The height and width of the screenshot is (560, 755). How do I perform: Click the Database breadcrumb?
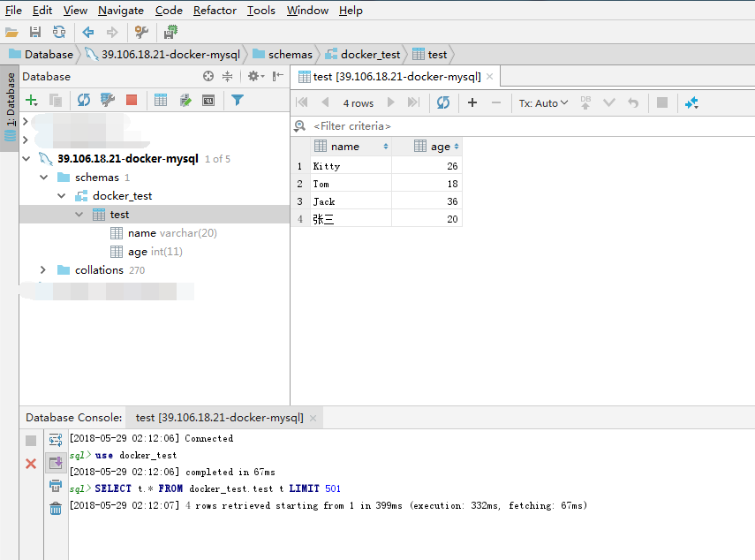pyautogui.click(x=41, y=55)
